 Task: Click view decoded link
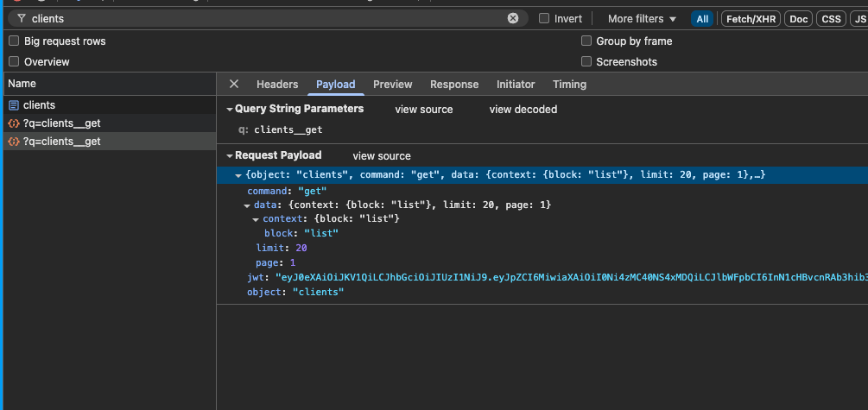tap(523, 110)
